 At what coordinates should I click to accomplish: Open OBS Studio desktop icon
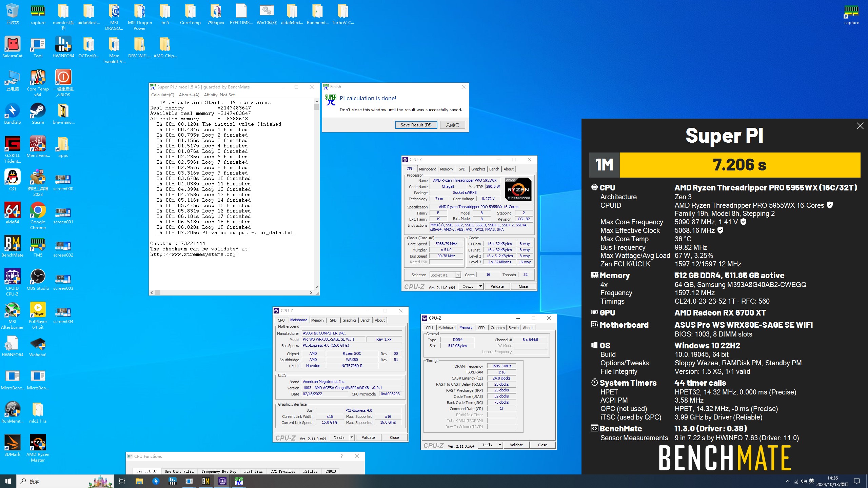pos(38,280)
